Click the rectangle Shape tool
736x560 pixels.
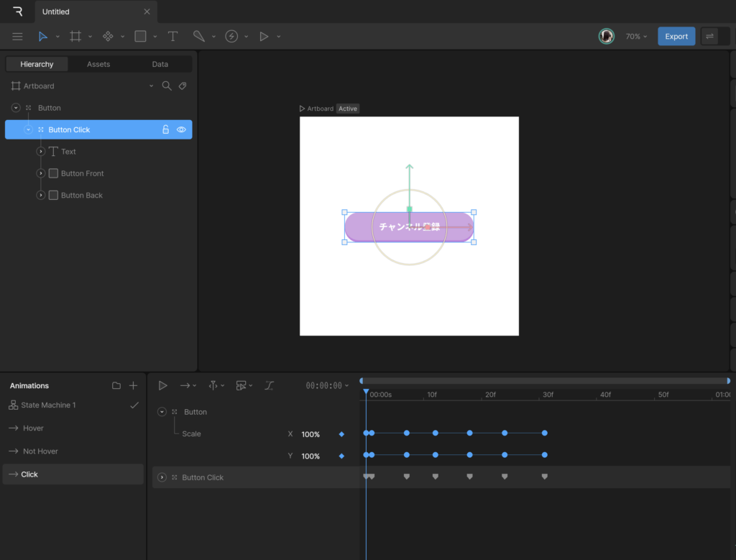[x=140, y=37]
